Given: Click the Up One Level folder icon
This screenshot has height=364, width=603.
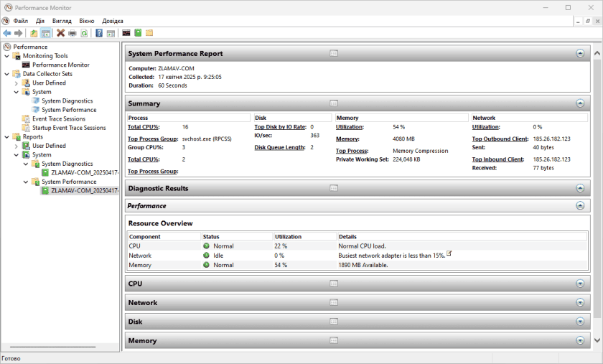Looking at the screenshot, I should point(34,33).
